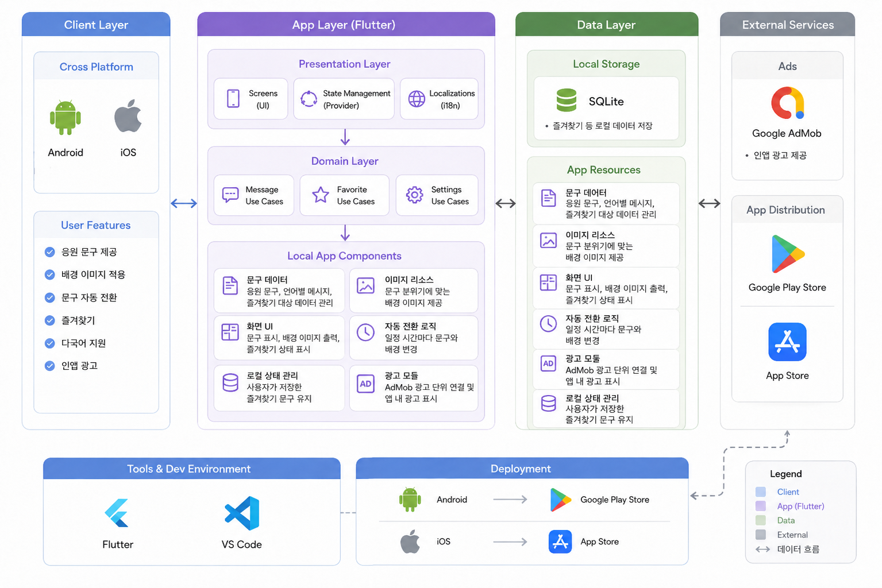
Task: Click the Client color swatch in the Legend
Action: [761, 492]
